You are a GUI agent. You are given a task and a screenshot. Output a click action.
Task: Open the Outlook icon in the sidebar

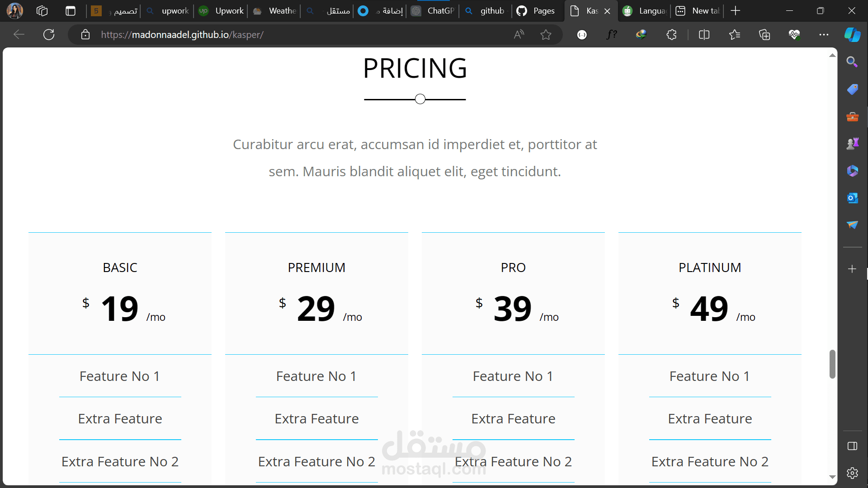click(852, 198)
